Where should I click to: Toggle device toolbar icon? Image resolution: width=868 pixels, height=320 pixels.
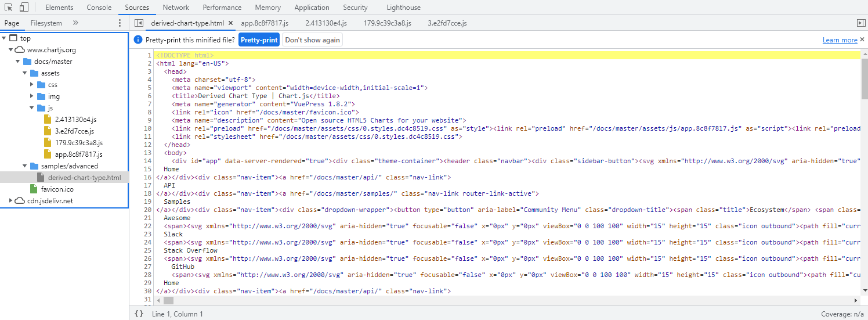pyautogui.click(x=24, y=8)
